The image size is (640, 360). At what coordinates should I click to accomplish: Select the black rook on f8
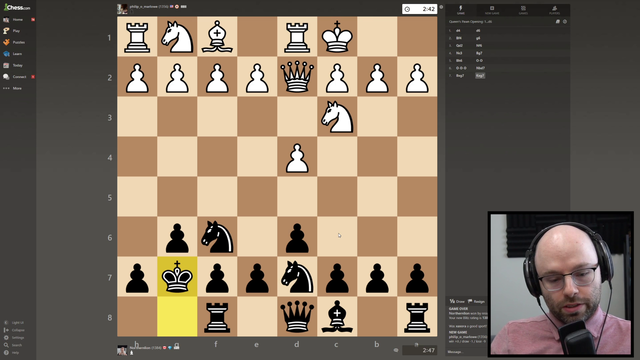(217, 317)
